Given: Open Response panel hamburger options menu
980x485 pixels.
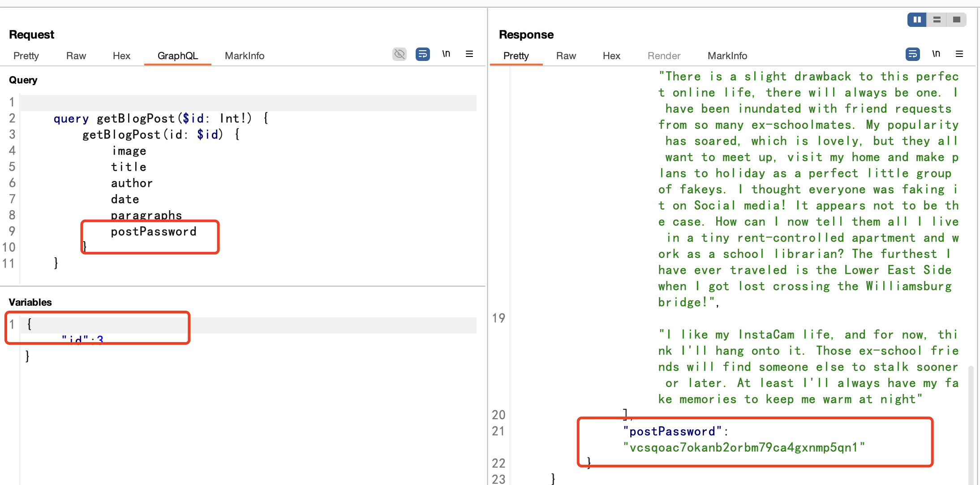Looking at the screenshot, I should 959,54.
